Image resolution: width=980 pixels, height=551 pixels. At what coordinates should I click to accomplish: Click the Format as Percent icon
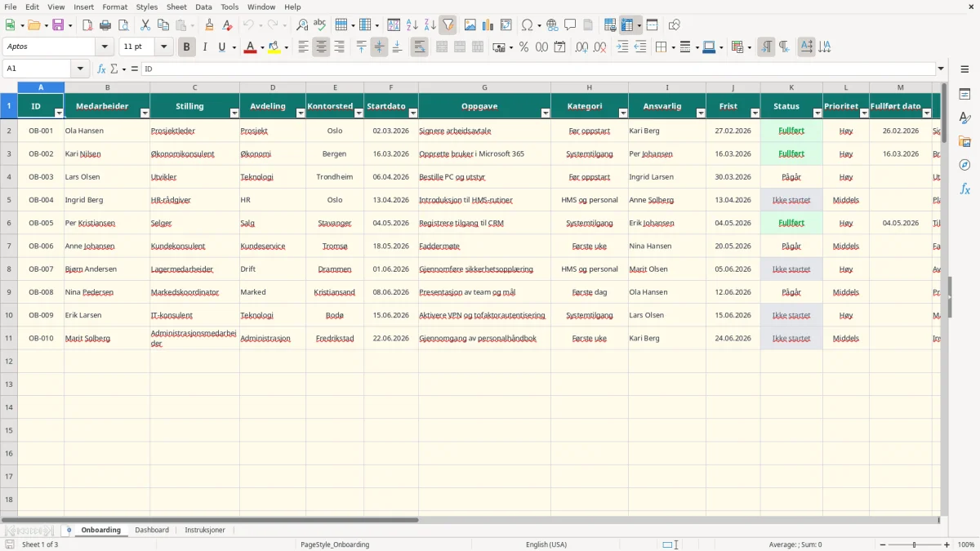523,47
